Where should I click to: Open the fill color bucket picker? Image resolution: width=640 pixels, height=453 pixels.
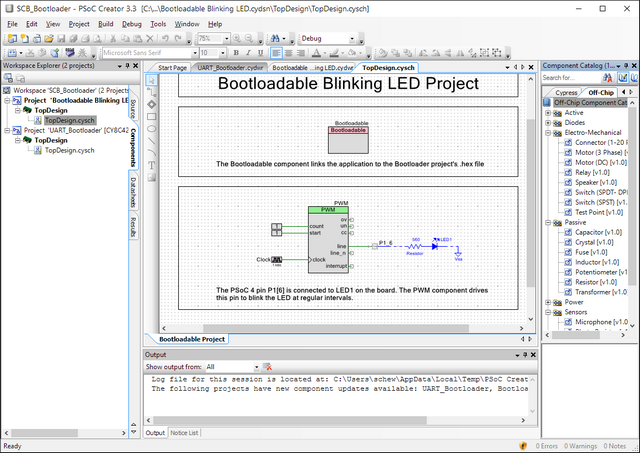click(x=352, y=53)
